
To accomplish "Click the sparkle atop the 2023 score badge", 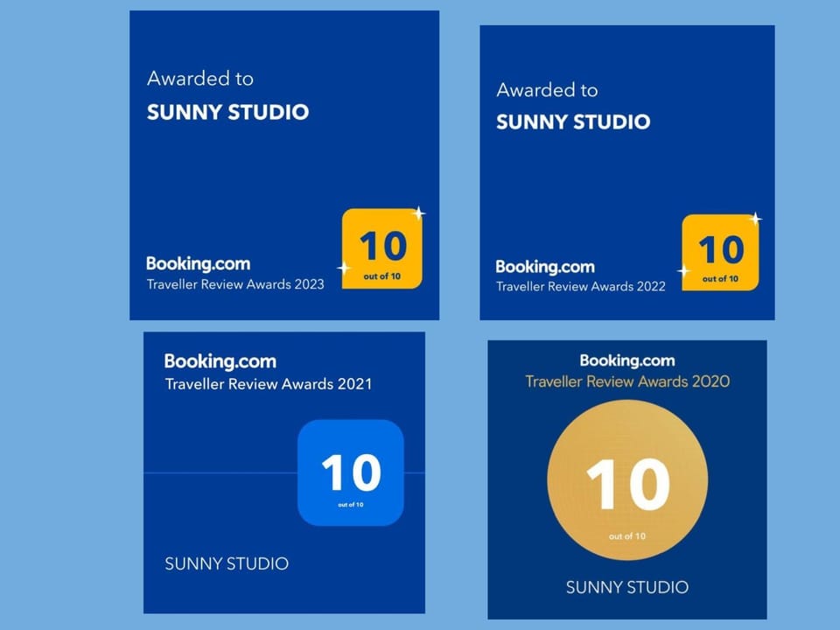I will point(419,213).
